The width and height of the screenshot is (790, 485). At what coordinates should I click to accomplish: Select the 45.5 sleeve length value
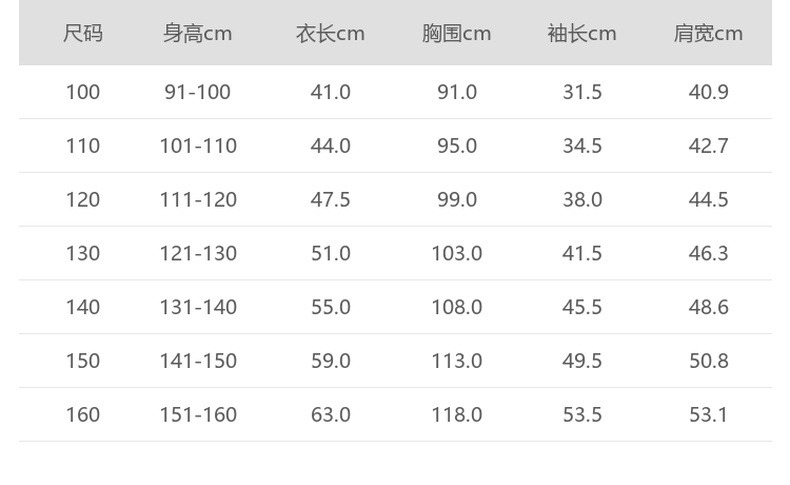coord(582,307)
